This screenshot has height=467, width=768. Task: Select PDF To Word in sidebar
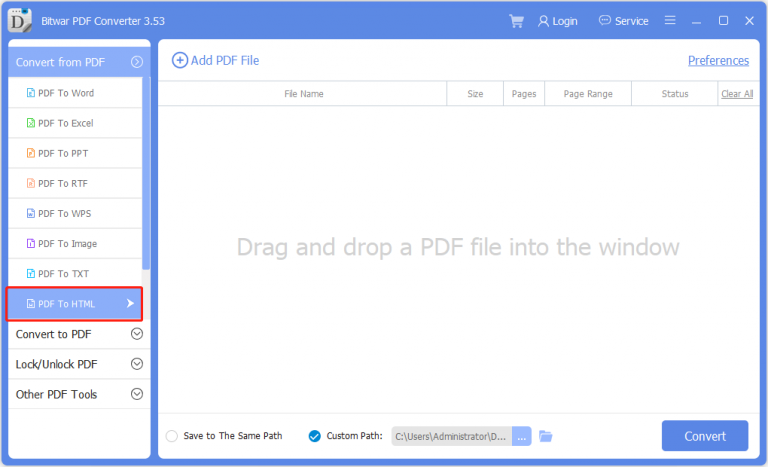(66, 93)
